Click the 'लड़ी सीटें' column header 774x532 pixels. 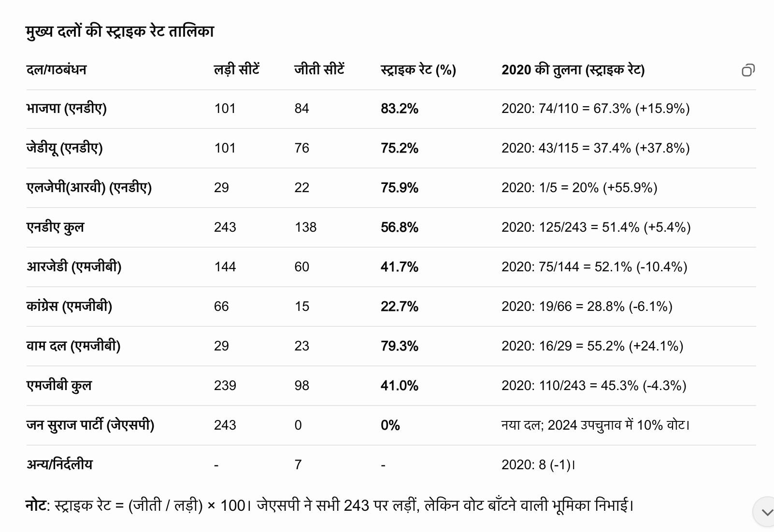point(237,70)
